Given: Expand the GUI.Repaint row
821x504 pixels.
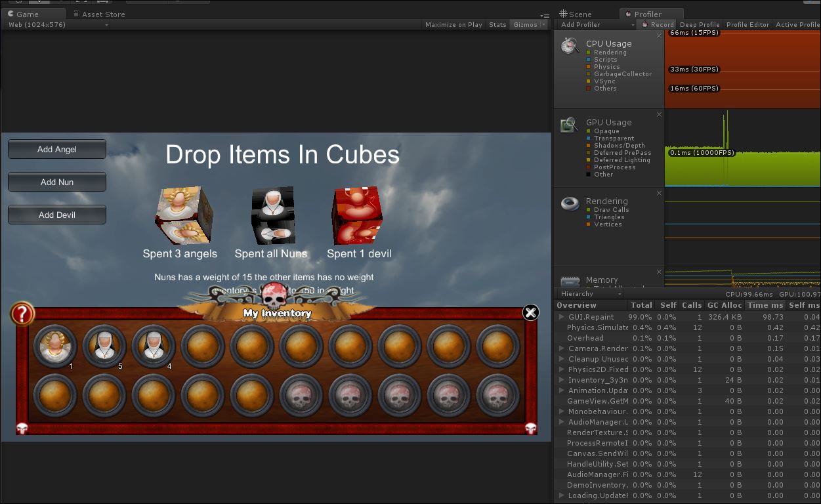Looking at the screenshot, I should [x=561, y=317].
